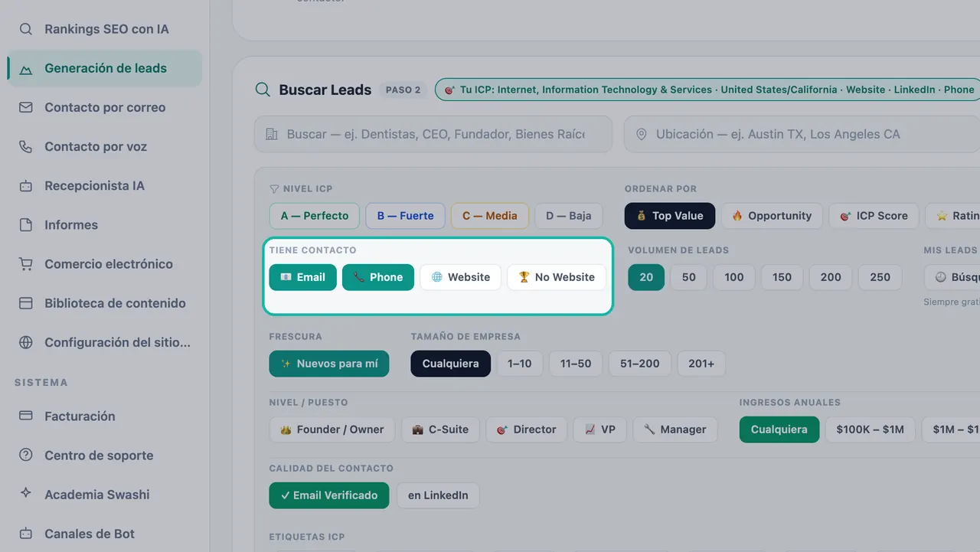Click the bot icon for Canales de Bot
Screen dimensions: 980x552
click(26, 533)
